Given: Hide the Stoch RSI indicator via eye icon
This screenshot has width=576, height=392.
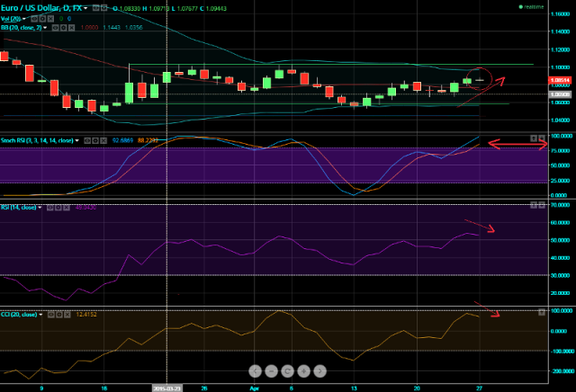Looking at the screenshot, I should [87, 140].
